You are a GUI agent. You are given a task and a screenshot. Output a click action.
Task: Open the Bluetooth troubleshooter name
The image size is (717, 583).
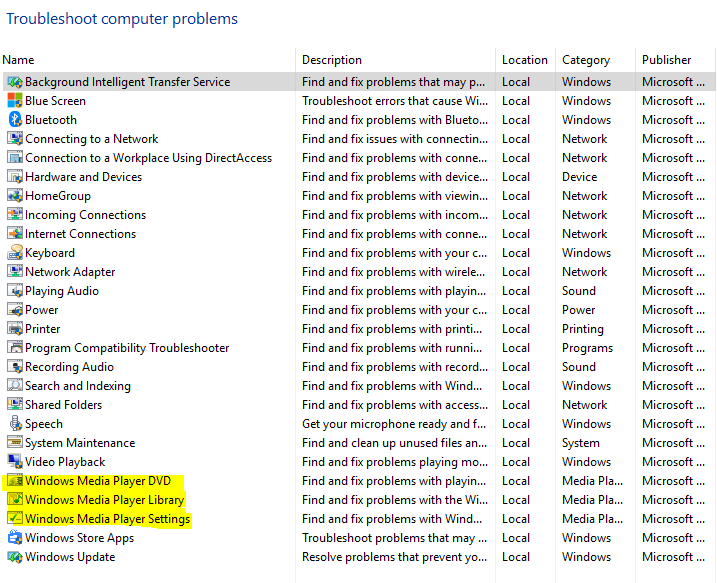click(x=51, y=120)
